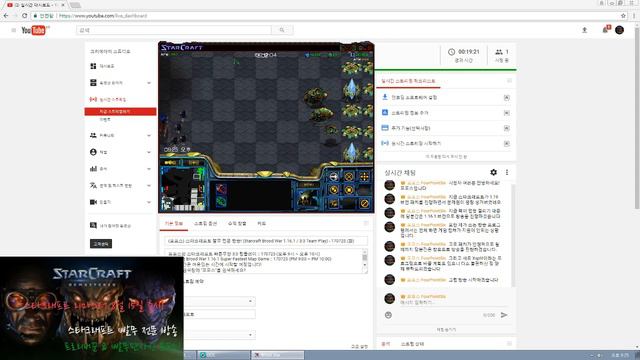The height and width of the screenshot is (360, 640).
Task: Click the emoji smiley in chat box
Action: [388, 315]
